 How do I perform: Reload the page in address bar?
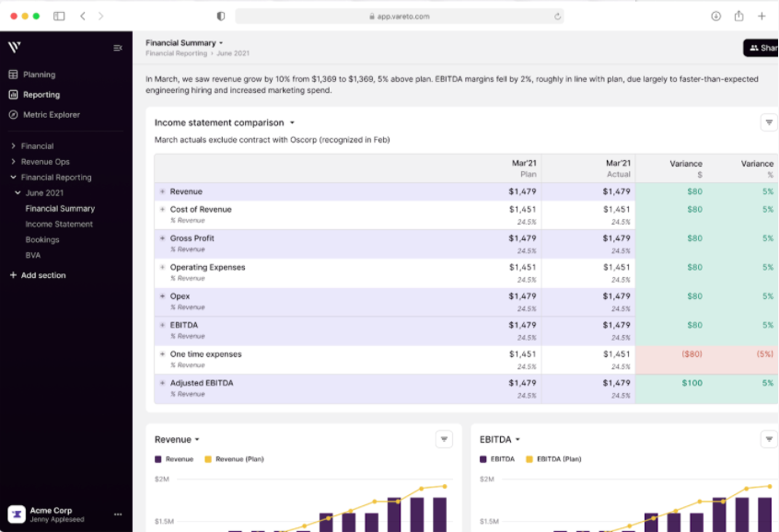pyautogui.click(x=557, y=16)
